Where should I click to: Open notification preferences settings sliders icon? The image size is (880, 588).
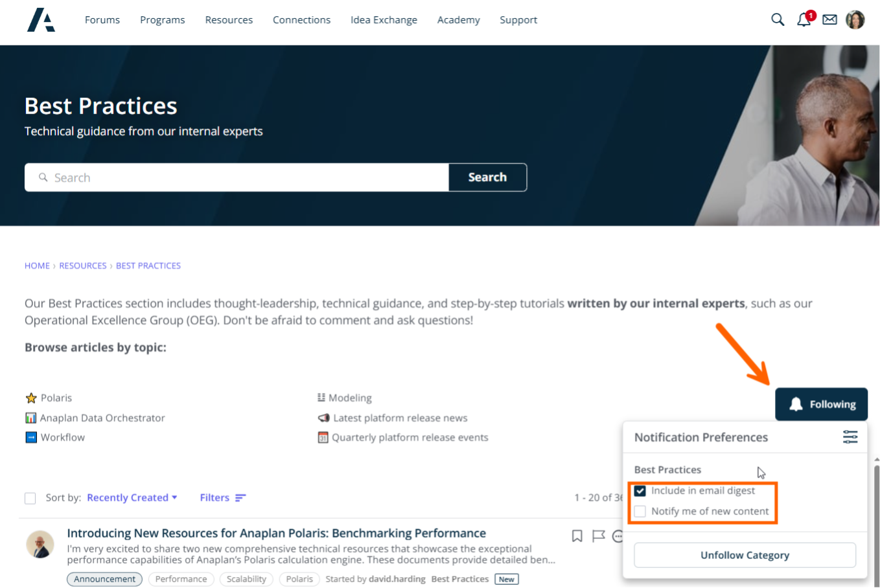coord(850,437)
